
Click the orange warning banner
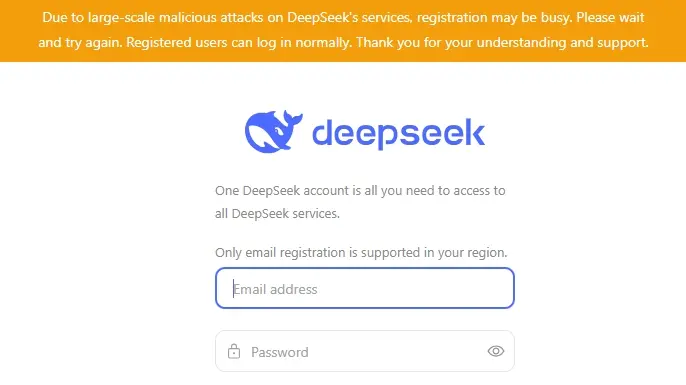(343, 31)
